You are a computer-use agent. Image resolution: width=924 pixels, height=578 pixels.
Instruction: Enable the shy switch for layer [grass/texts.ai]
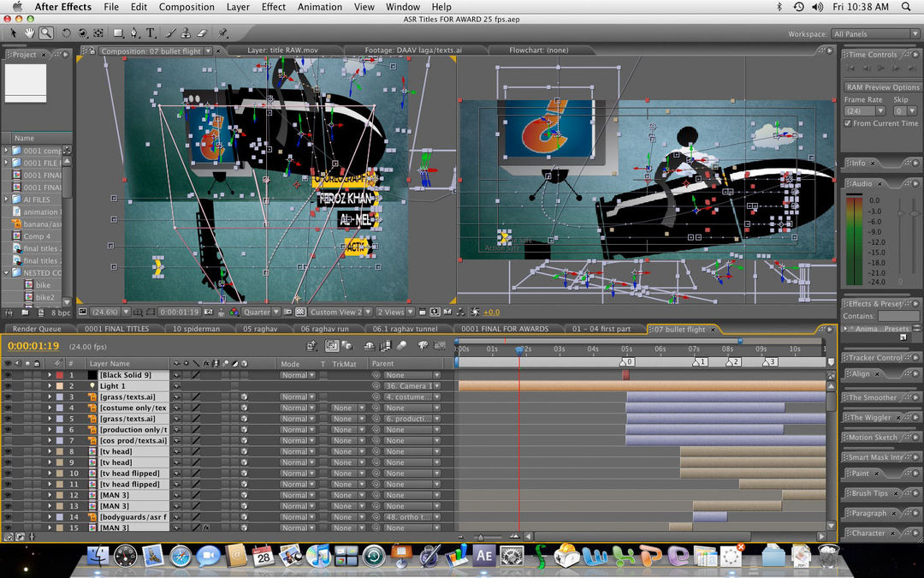pos(177,397)
